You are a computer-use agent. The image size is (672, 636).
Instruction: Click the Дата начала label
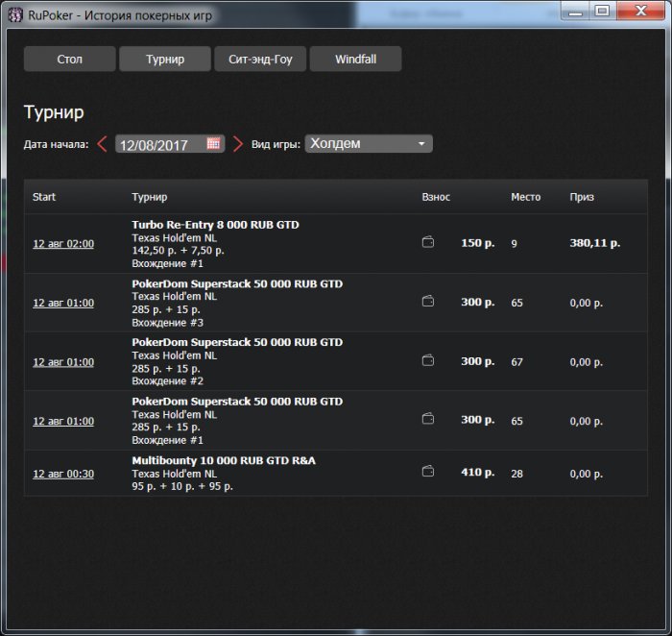pyautogui.click(x=56, y=144)
